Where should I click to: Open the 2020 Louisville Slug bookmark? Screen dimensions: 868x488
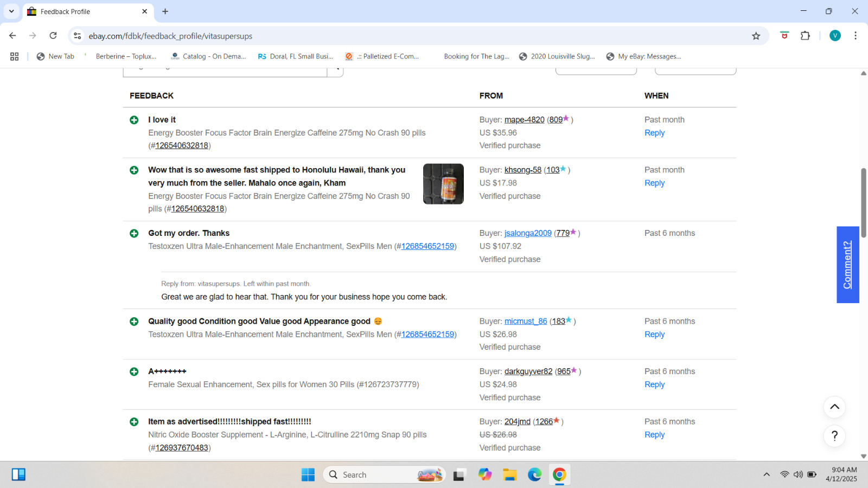pyautogui.click(x=557, y=56)
